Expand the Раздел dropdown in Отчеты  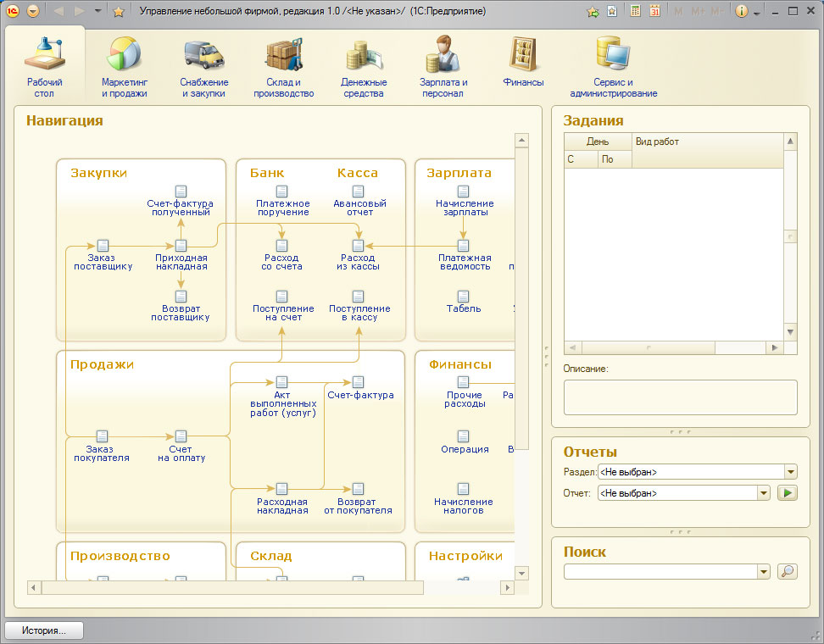(791, 472)
